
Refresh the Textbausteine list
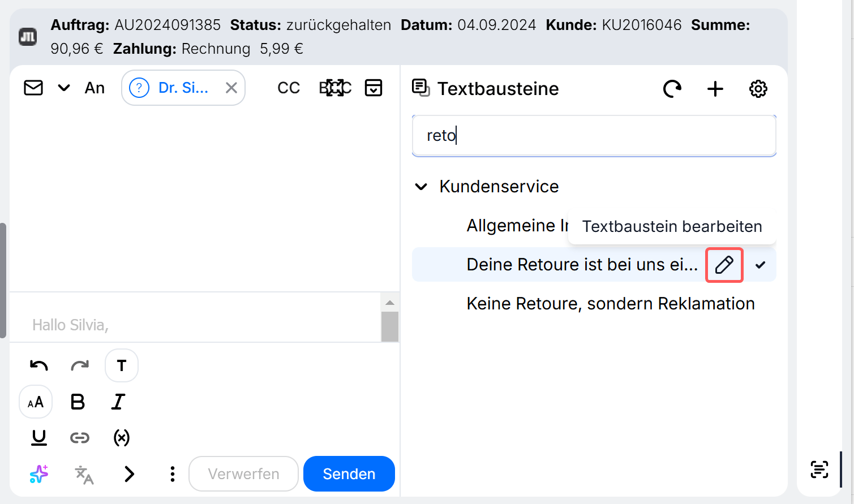(x=672, y=89)
